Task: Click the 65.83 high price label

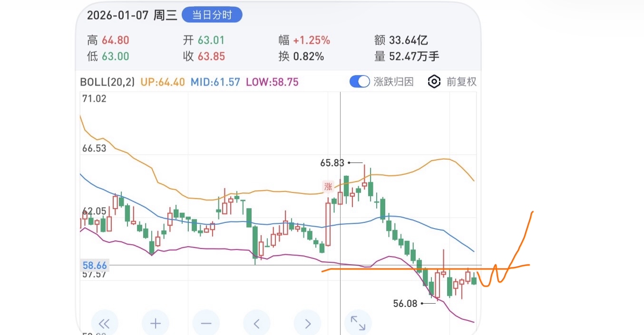Action: pos(332,163)
